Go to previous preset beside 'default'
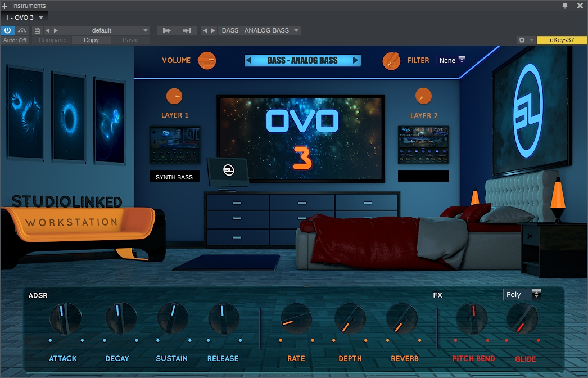This screenshot has width=588, height=378. pos(48,30)
